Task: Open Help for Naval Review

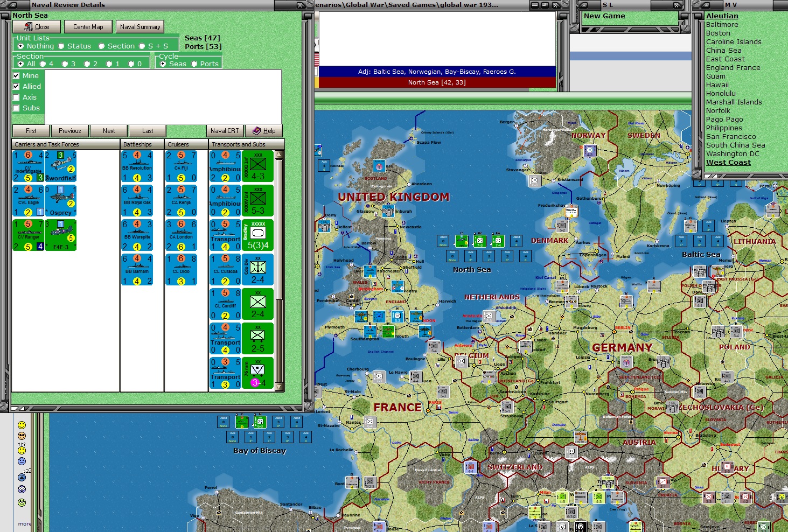Action: click(x=264, y=131)
